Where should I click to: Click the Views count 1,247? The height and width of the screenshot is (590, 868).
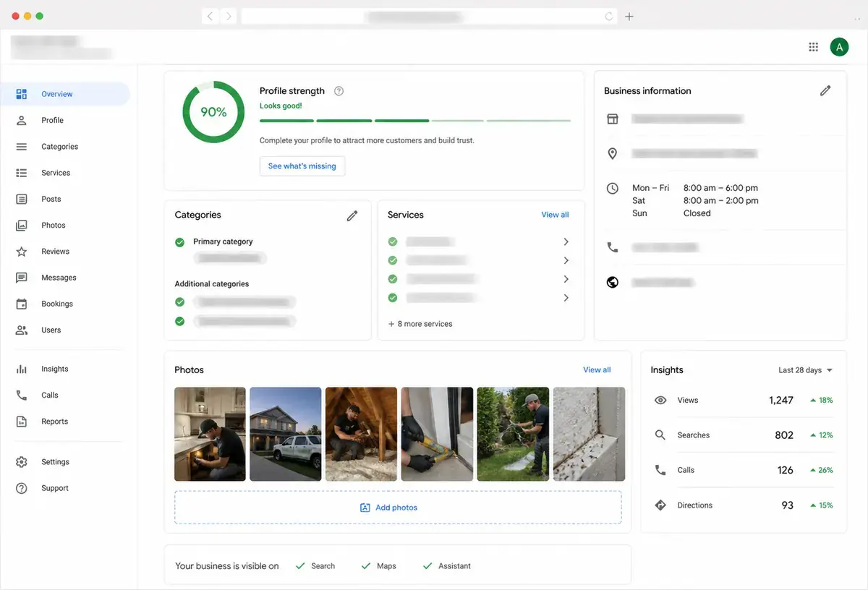coord(781,400)
